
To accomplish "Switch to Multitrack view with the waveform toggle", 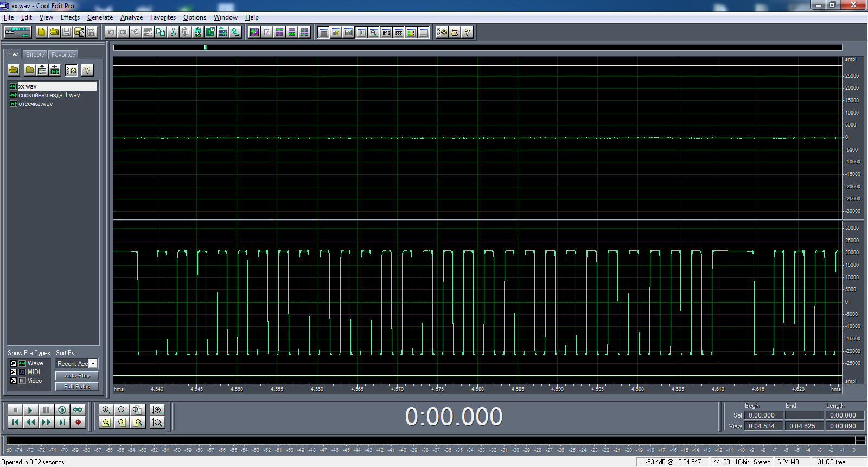I will point(18,32).
